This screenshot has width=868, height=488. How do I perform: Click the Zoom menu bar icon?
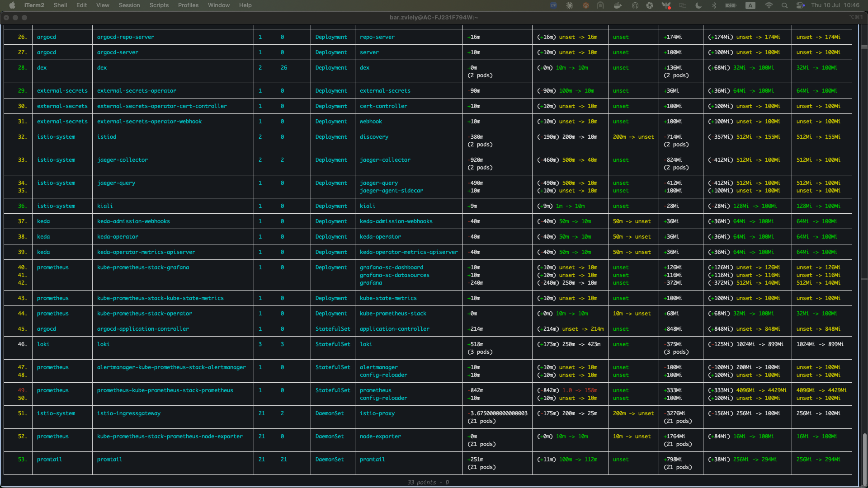point(553,5)
